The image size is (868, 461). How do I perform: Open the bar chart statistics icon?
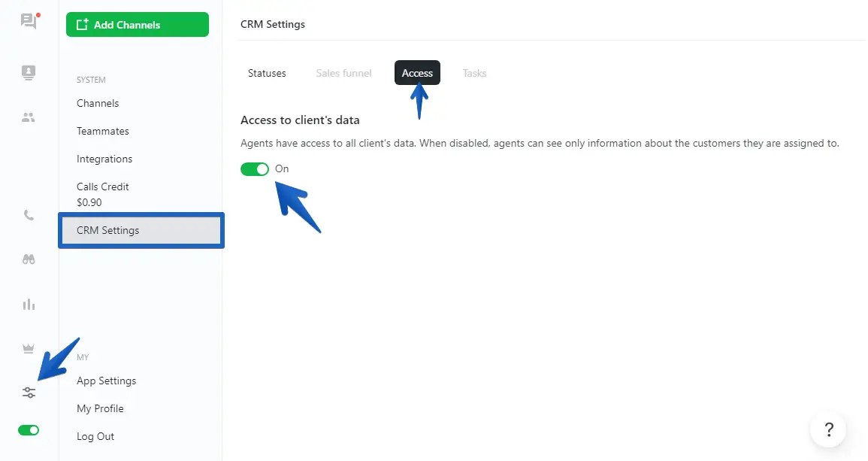coord(29,305)
